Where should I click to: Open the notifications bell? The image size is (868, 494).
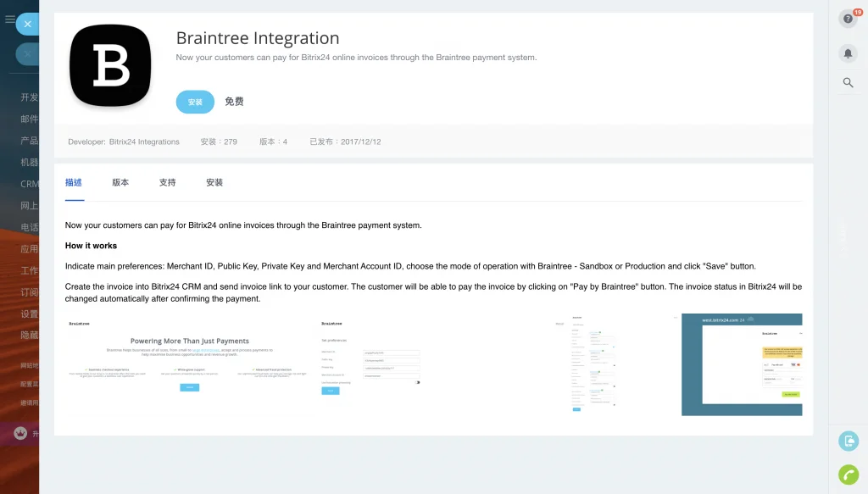(848, 53)
